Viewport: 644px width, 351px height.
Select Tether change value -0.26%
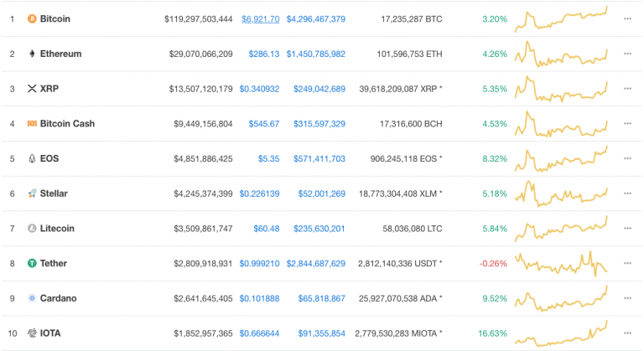pos(493,263)
